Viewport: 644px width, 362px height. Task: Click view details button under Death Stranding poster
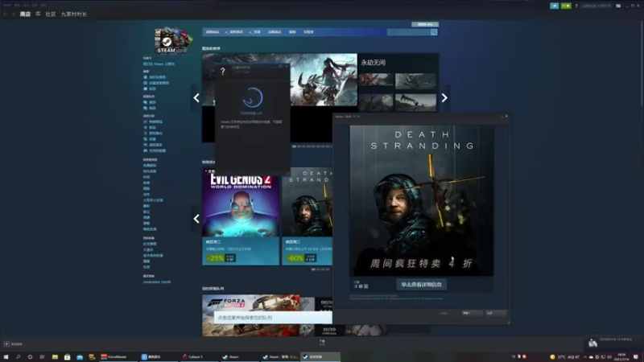(x=421, y=285)
